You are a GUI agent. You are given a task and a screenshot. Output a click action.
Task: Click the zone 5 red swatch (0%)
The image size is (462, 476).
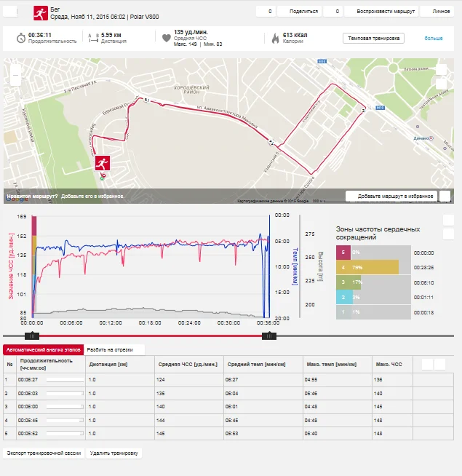coord(343,253)
